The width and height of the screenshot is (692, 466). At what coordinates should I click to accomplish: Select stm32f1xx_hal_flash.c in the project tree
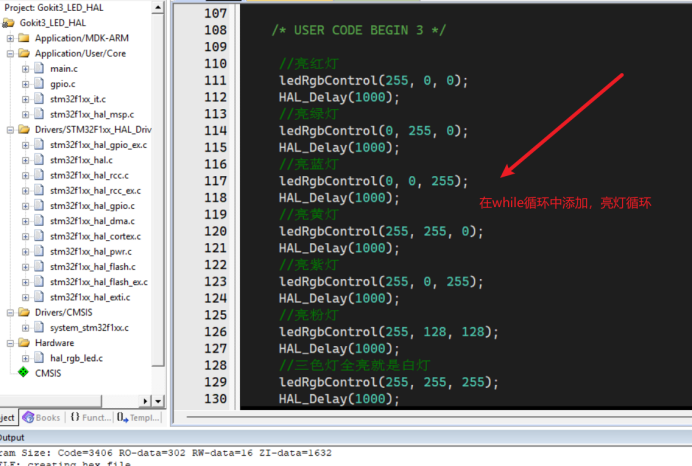(91, 267)
